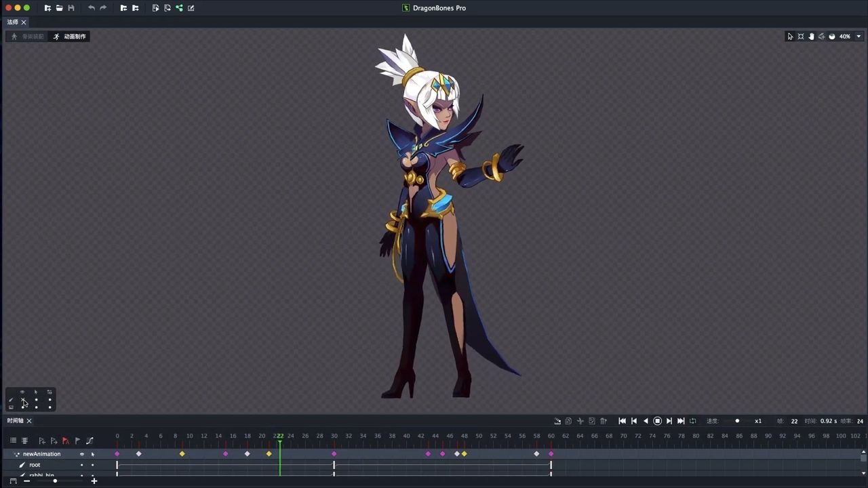Undo the last action

coord(92,8)
